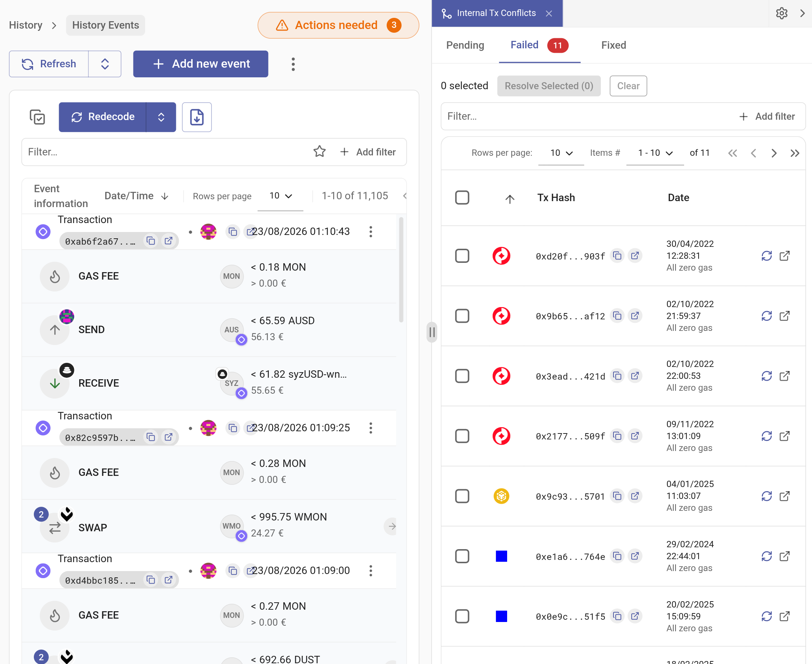
Task: Retry resolving 0xd20f...903f conflict
Action: pos(767,255)
